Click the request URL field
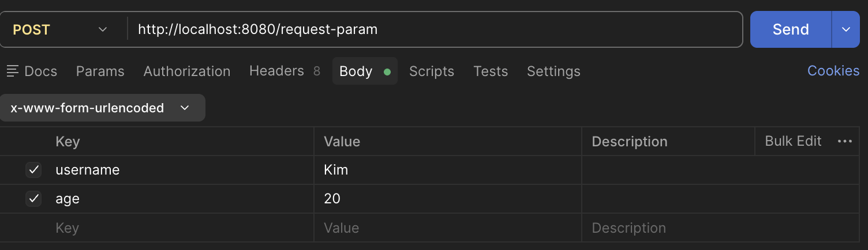868x250 pixels. click(435, 29)
